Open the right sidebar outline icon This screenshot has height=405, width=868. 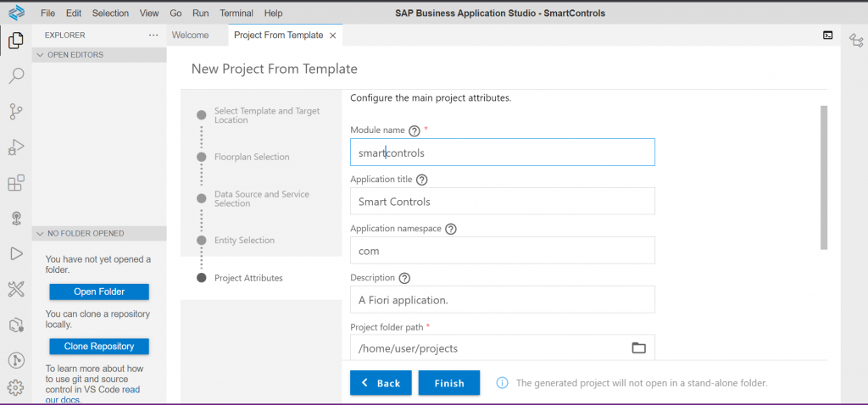pos(856,40)
